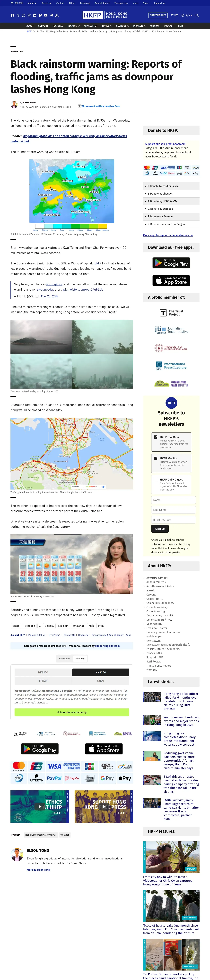Choose the HK$150 donation amount

43,673
